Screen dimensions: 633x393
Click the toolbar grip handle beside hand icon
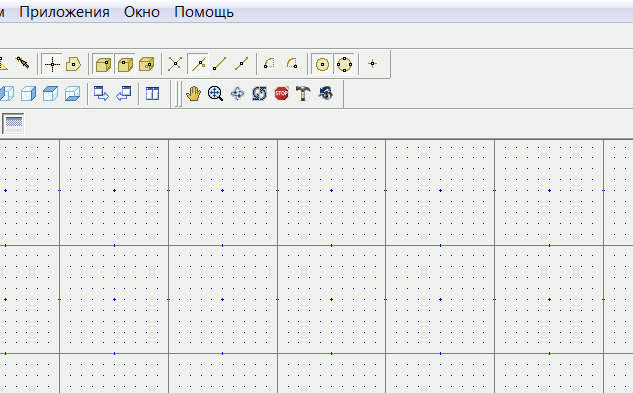tap(178, 94)
